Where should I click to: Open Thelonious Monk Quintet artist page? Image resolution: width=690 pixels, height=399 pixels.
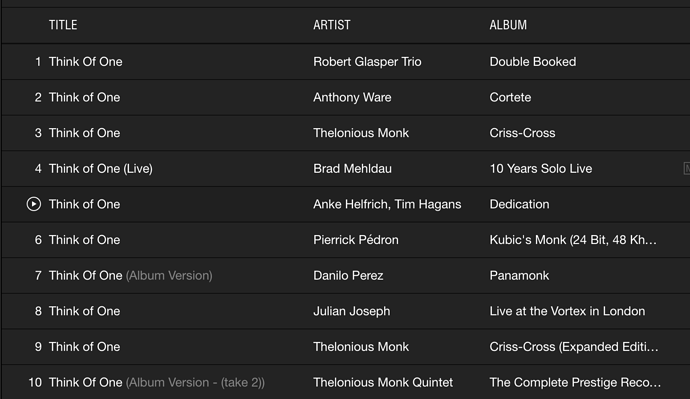point(383,382)
